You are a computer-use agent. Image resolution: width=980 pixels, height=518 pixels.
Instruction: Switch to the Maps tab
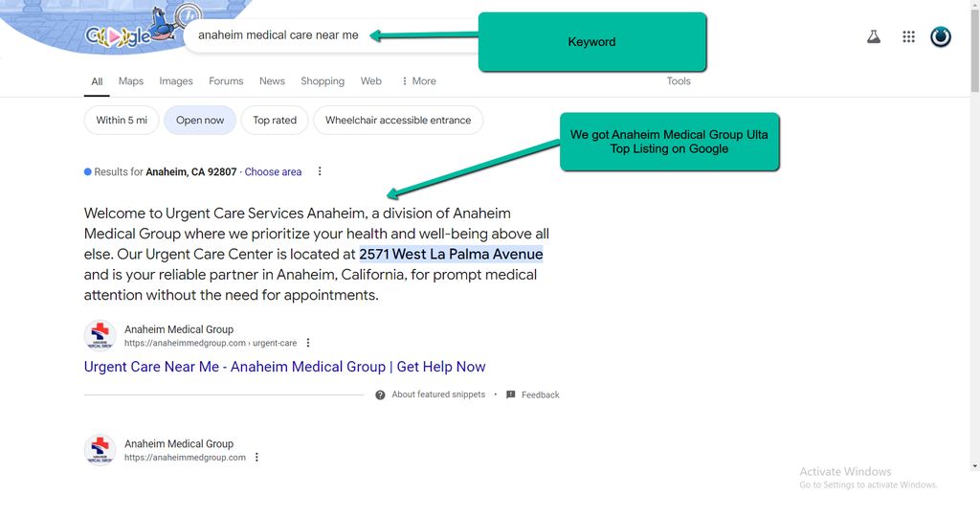(130, 81)
